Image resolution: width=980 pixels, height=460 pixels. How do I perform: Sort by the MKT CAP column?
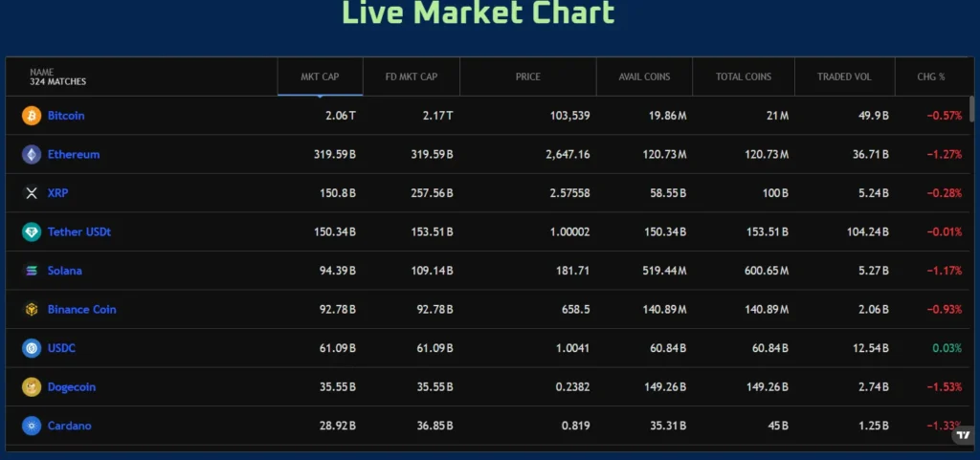click(320, 77)
